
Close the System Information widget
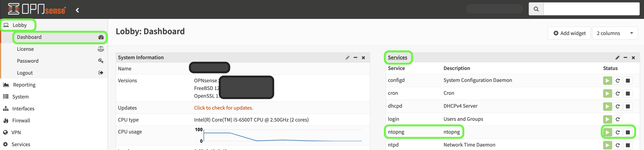(363, 58)
